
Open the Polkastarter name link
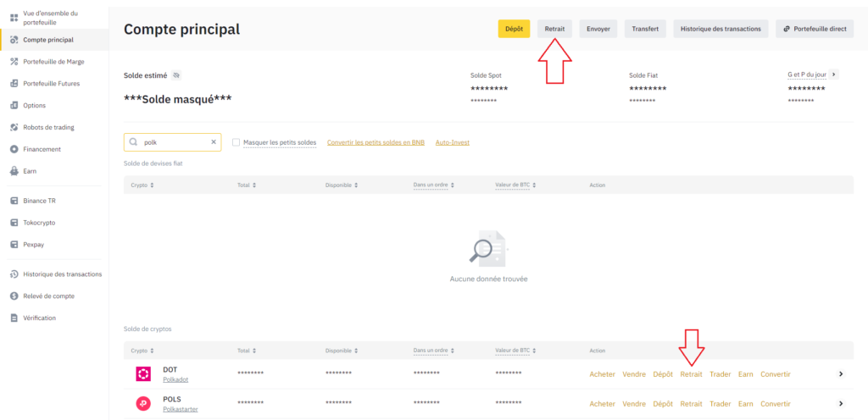(x=181, y=409)
